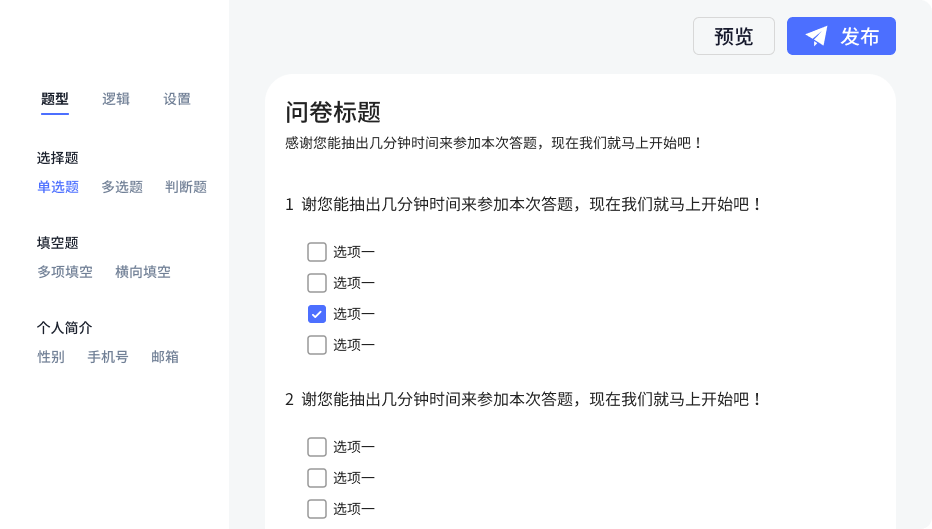Viewport: 932px width, 529px height.
Task: Insert a 横向填空 question
Action: [143, 272]
